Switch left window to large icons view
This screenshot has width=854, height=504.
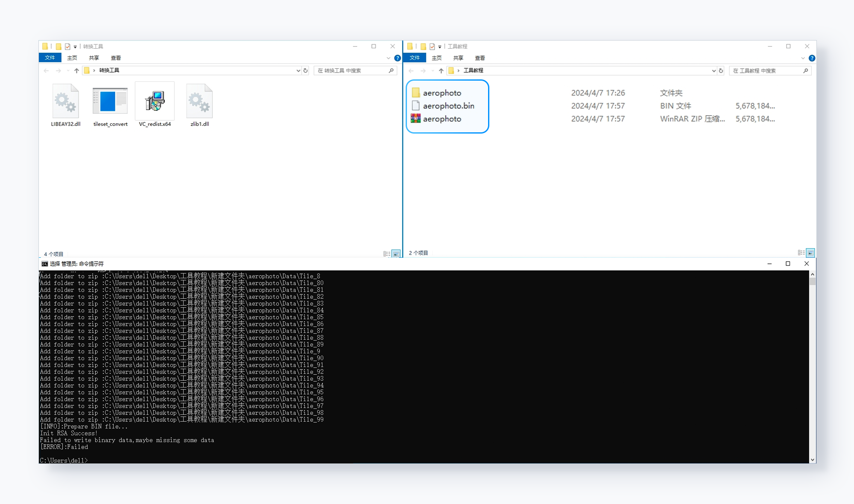[x=396, y=254]
